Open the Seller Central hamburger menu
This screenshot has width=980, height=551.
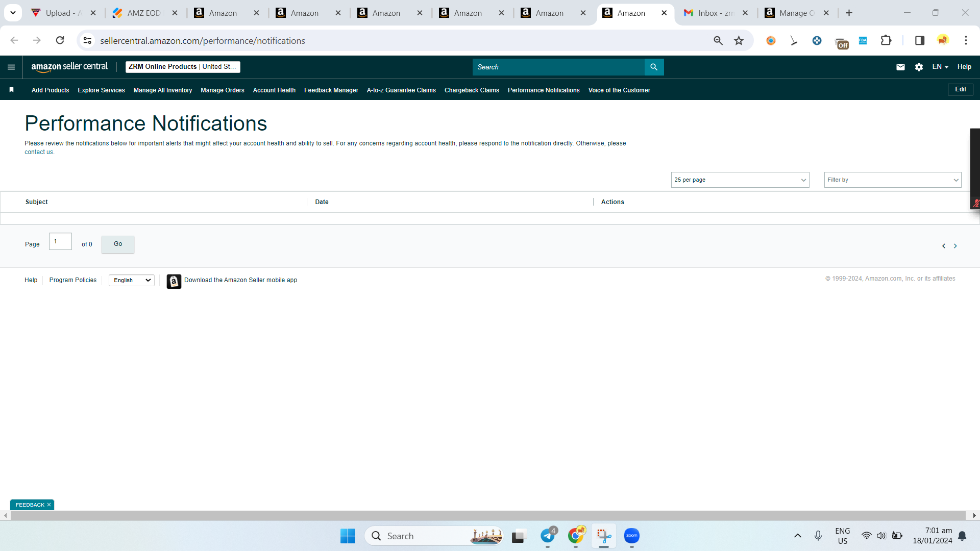click(x=11, y=67)
